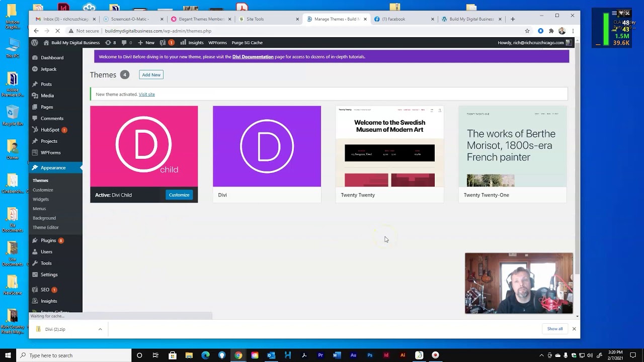Click Purge SG Cache

click(247, 43)
